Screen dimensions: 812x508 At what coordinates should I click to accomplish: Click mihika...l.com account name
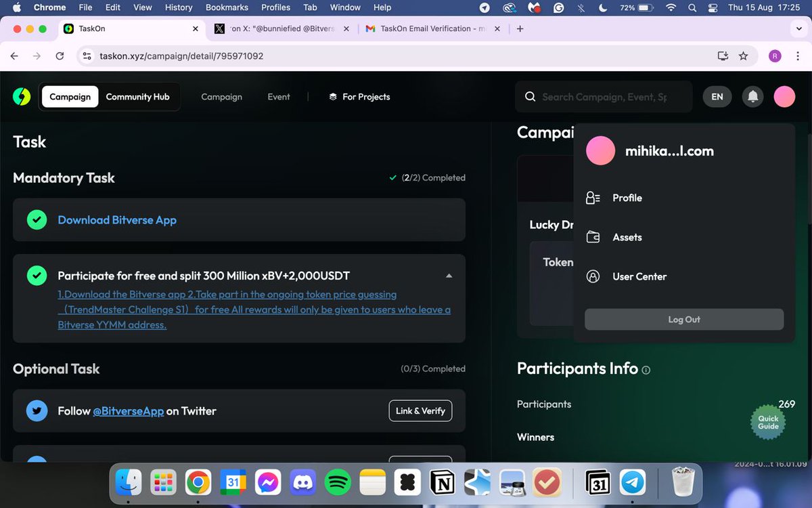coord(669,151)
